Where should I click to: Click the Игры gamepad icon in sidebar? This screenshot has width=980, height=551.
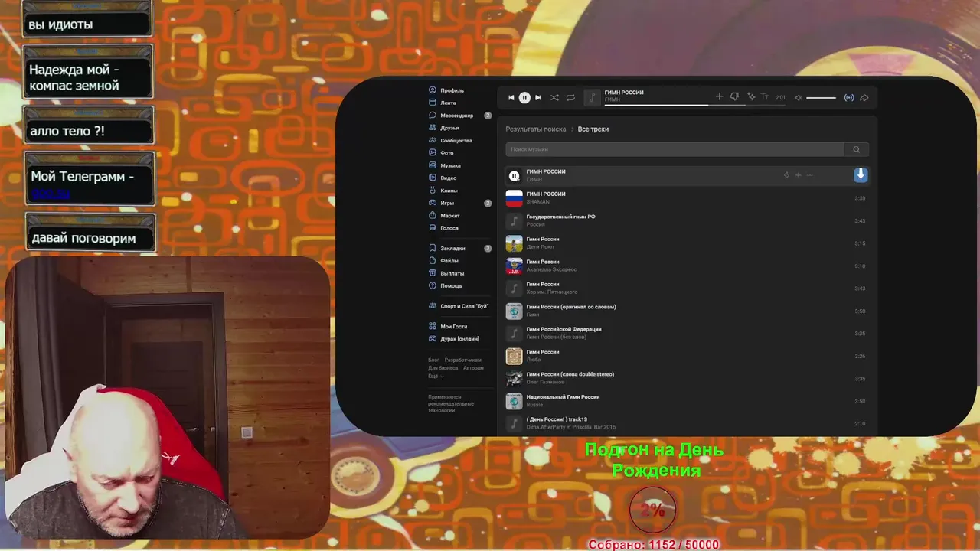click(433, 203)
